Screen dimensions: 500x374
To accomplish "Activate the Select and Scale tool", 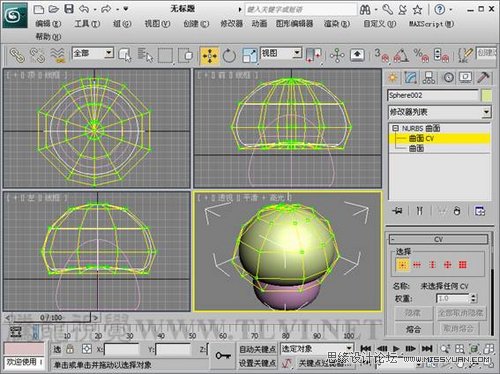I will pos(250,55).
